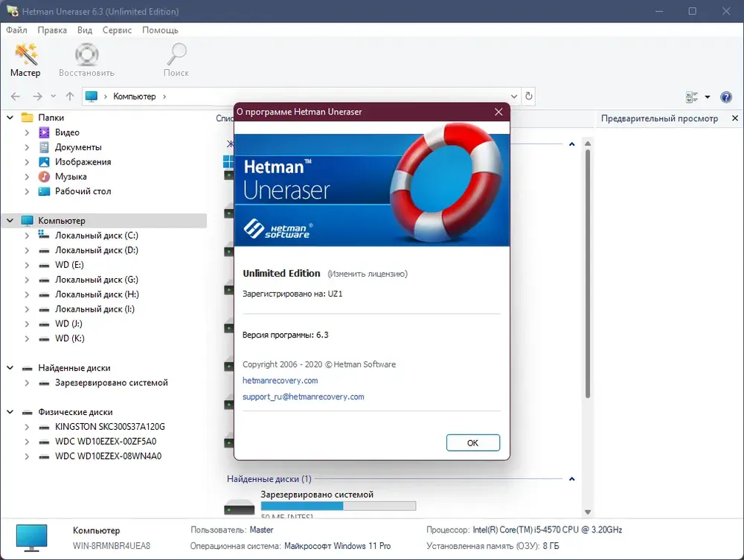Screen dimensions: 744x560
Task: Click Зарезервировано системой disk icon in list
Action: (x=239, y=507)
